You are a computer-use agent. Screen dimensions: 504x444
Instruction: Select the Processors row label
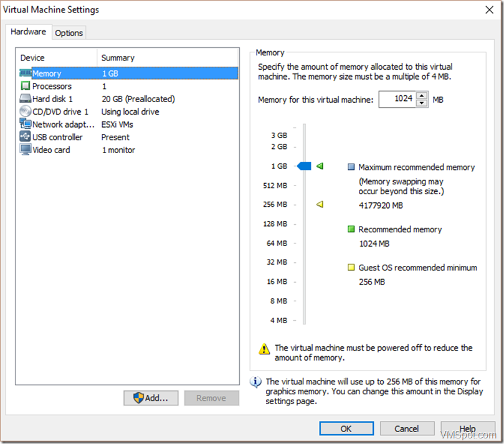52,86
